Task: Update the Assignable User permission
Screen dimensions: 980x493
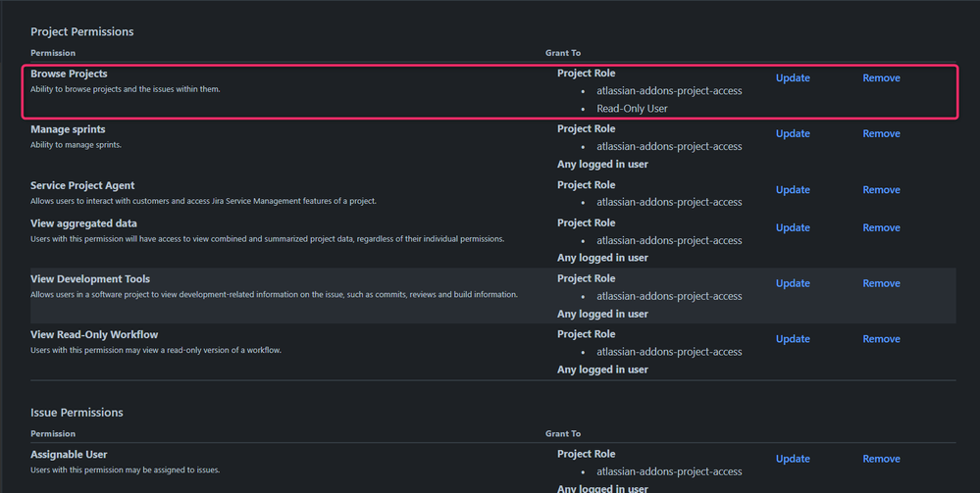Action: pos(793,459)
